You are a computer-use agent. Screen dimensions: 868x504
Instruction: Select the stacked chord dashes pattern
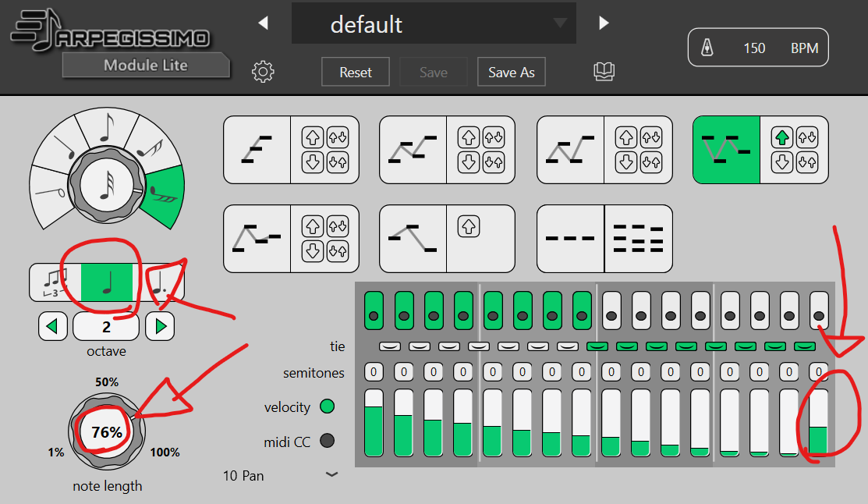pos(638,239)
